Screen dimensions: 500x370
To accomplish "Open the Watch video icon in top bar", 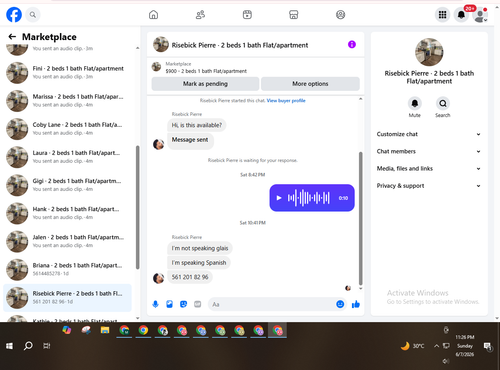I will tap(247, 15).
